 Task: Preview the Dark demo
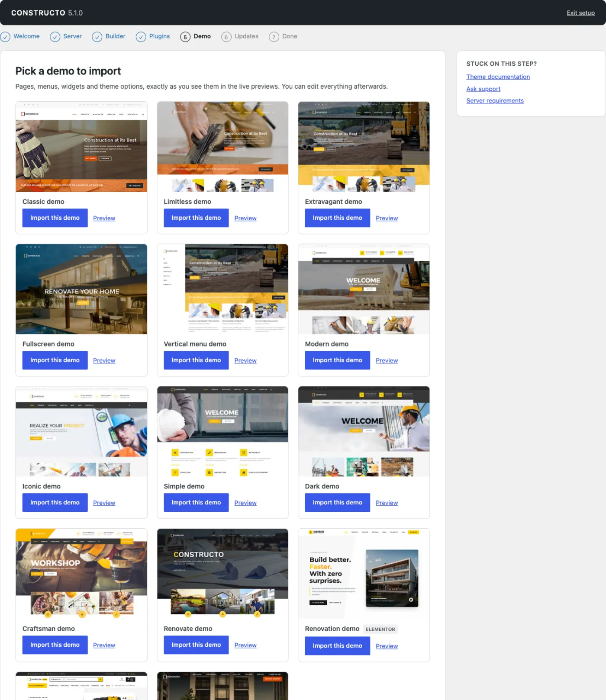point(387,503)
